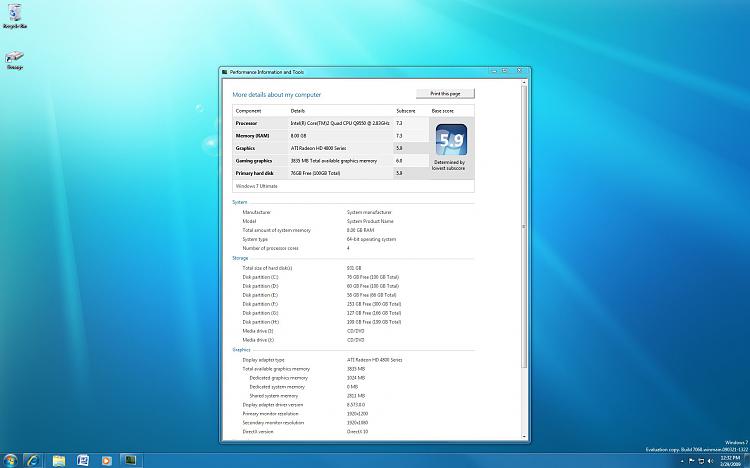Image resolution: width=750 pixels, height=468 pixels.
Task: Click the 'Total size of hard disk(s)' label
Action: point(267,268)
